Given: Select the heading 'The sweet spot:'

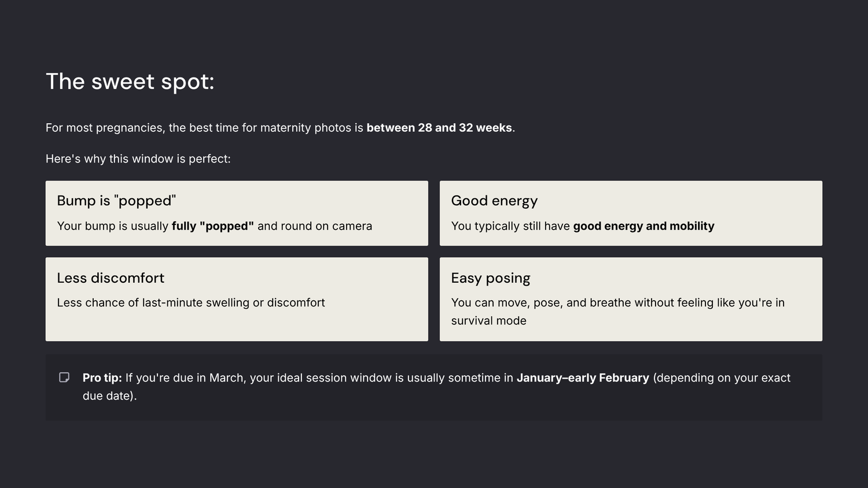Looking at the screenshot, I should 130,82.
